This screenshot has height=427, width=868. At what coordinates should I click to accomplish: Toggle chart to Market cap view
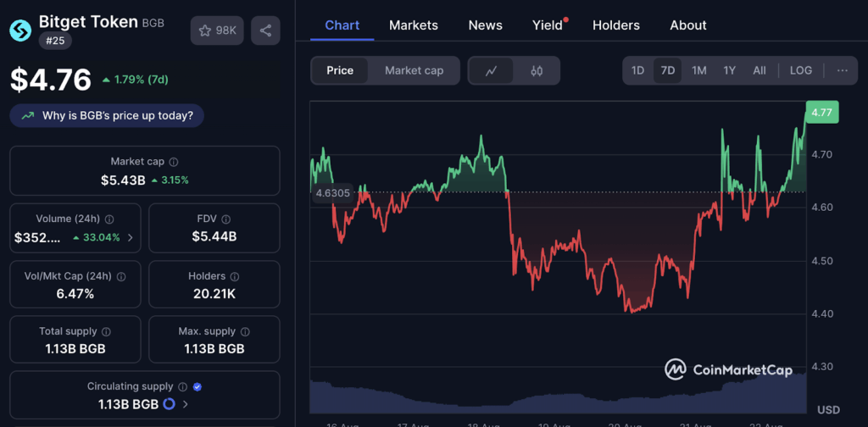coord(414,70)
